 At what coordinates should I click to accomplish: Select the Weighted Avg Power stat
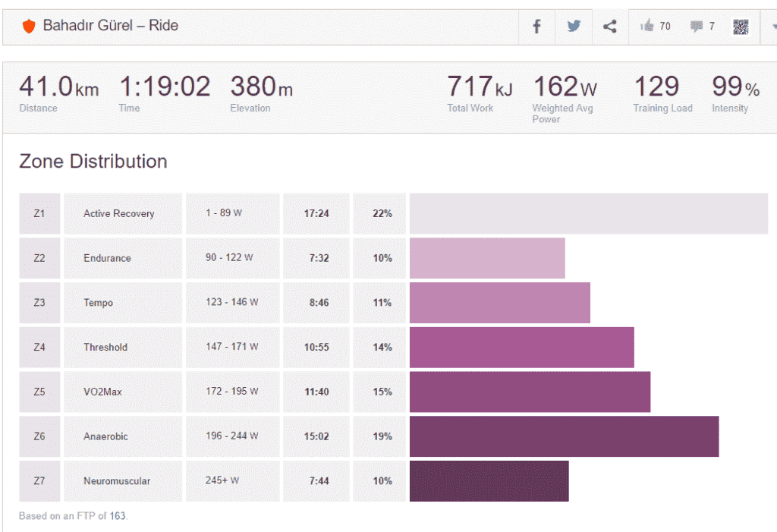[x=565, y=87]
